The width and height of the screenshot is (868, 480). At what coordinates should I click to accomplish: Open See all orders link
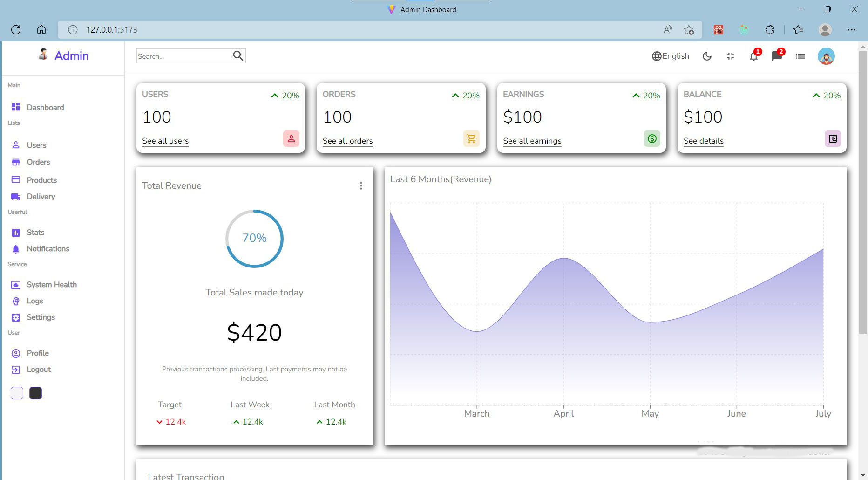[x=347, y=141]
